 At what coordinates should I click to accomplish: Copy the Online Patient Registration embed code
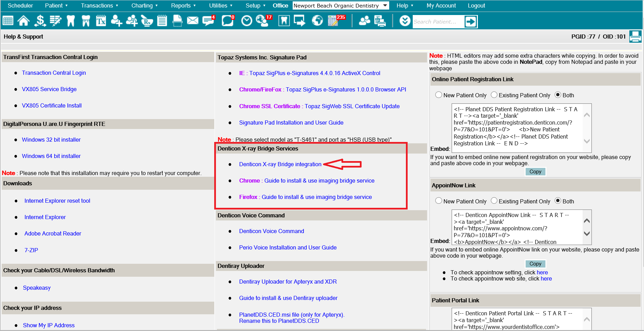coord(535,172)
